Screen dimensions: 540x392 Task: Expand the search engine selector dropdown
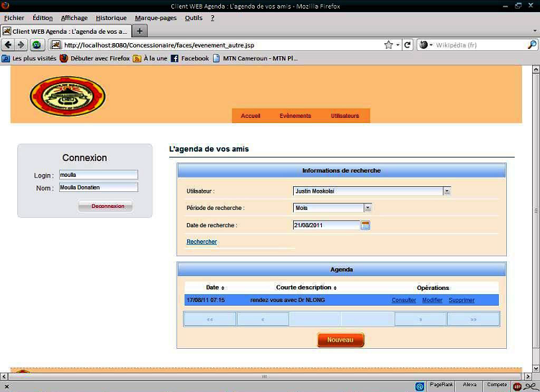click(426, 45)
